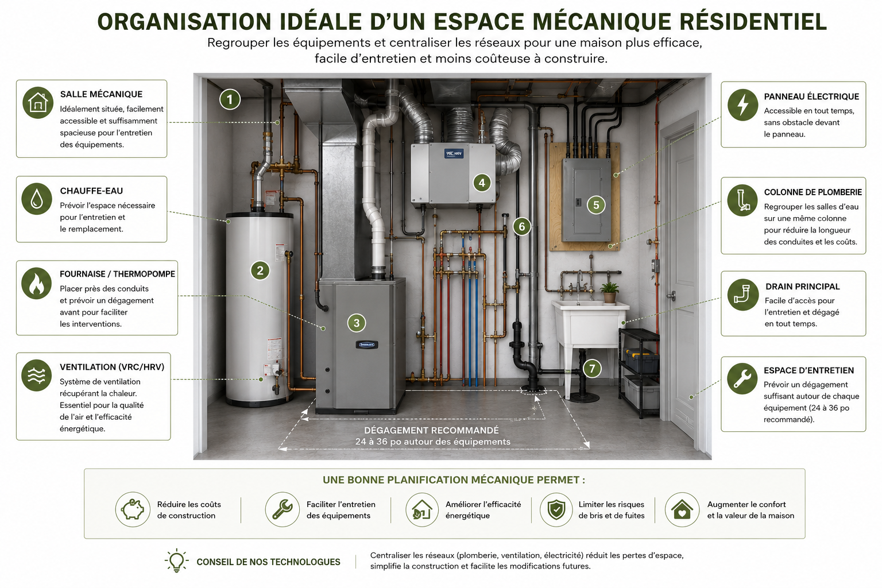Click the white water heater tank
The image size is (882, 588).
pyautogui.click(x=260, y=310)
